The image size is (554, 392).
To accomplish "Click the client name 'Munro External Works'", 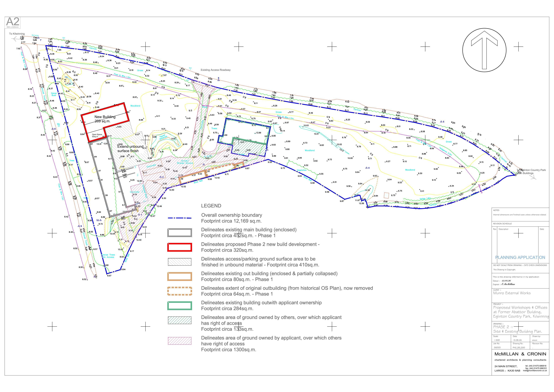I will [512, 293].
